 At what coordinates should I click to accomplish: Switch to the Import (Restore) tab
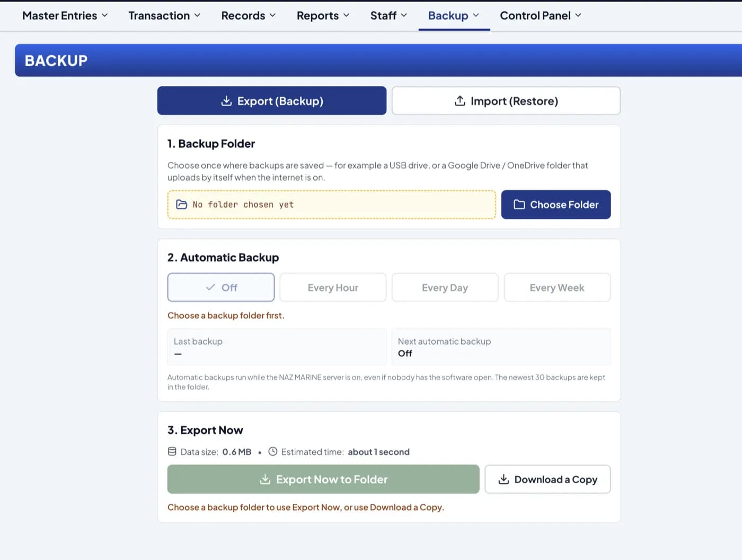point(506,101)
